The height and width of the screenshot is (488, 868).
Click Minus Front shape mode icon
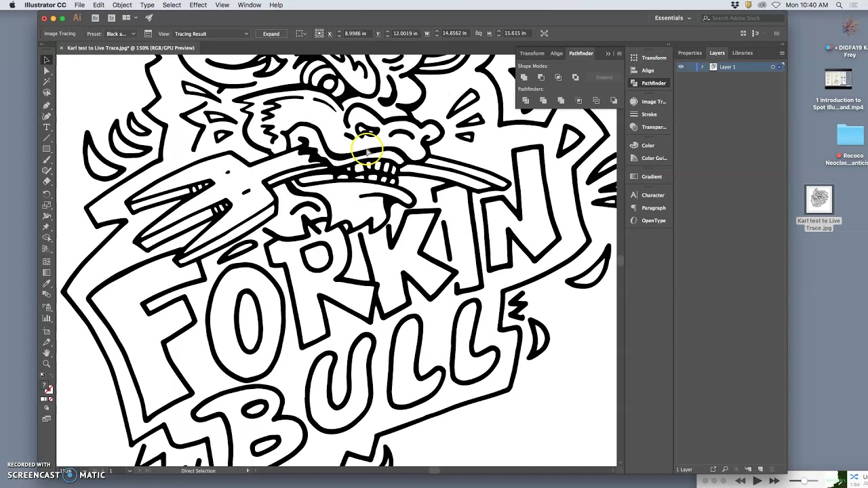[541, 77]
